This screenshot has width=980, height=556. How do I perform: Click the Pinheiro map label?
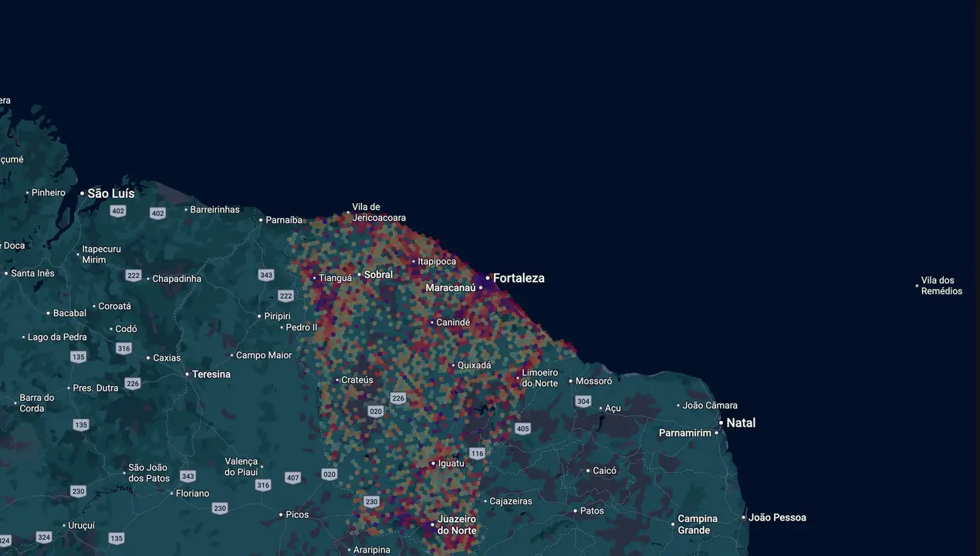point(49,192)
